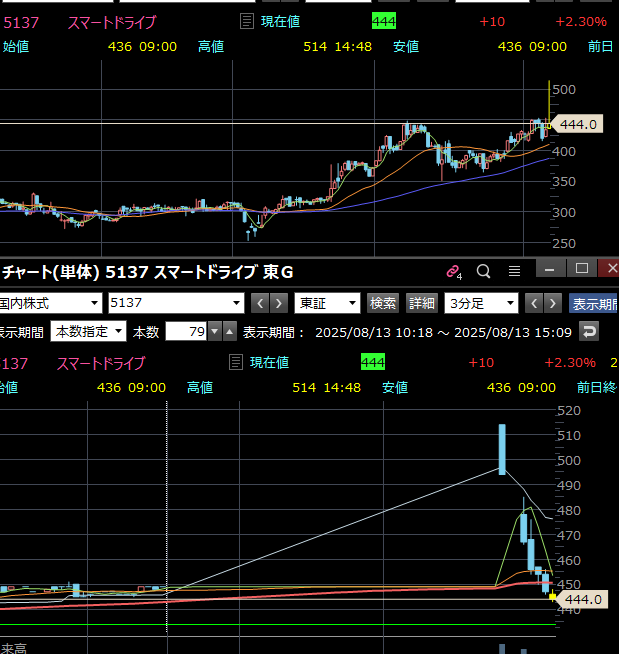The image size is (619, 654).
Task: Open the hamburger menu icon in title bar
Action: (514, 272)
